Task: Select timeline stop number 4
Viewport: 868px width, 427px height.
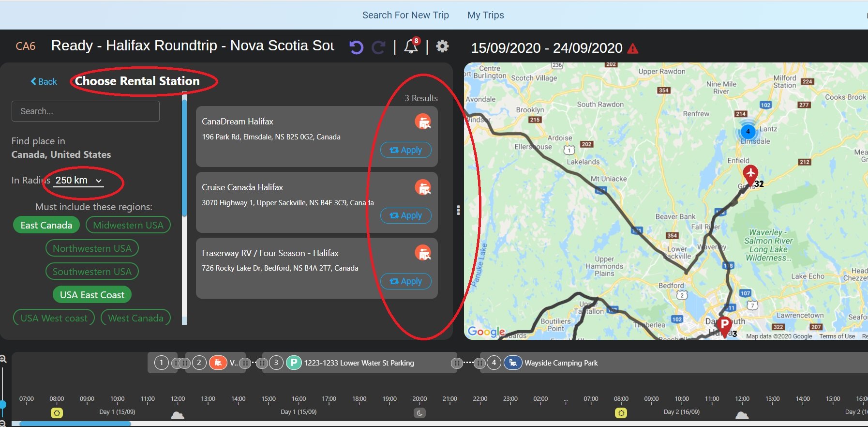Action: pos(494,363)
